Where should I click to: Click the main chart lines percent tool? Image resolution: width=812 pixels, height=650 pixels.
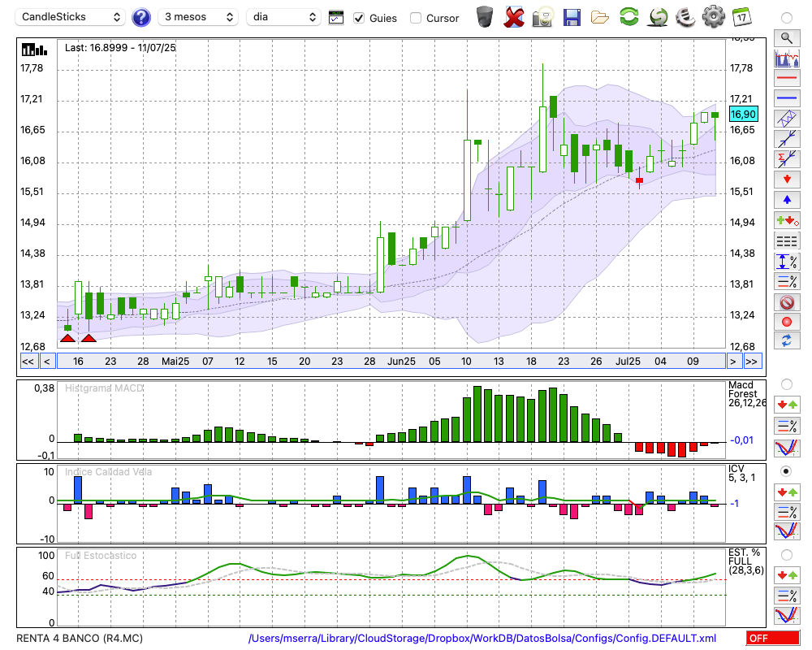pos(787,281)
